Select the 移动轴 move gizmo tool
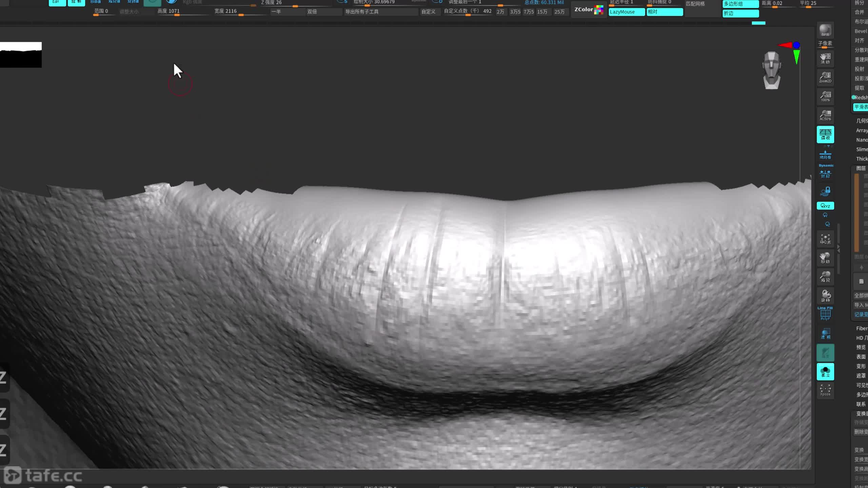 [96, 2]
